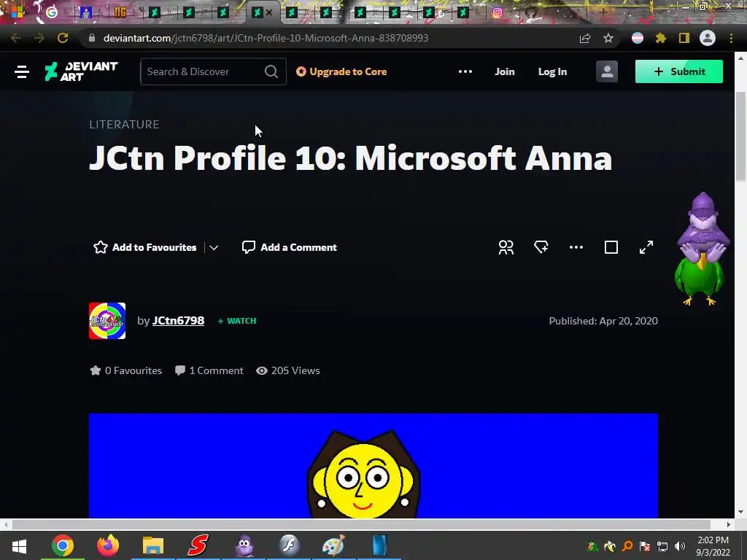Click the two-people group icon
Viewport: 747px width, 560px height.
click(x=506, y=247)
